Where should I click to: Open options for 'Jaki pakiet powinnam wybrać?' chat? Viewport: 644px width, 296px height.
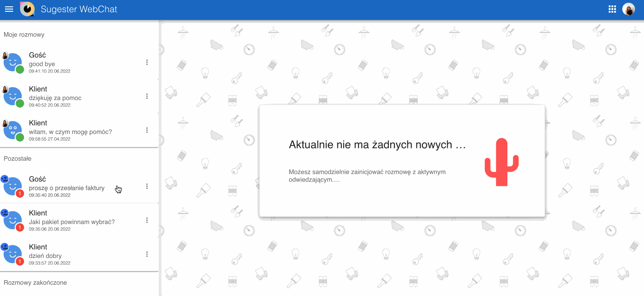(147, 220)
